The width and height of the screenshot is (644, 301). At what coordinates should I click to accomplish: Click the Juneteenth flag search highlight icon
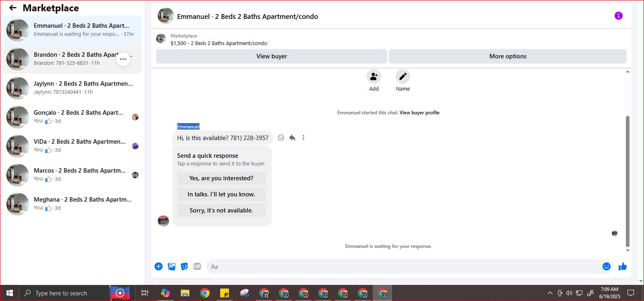[120, 293]
